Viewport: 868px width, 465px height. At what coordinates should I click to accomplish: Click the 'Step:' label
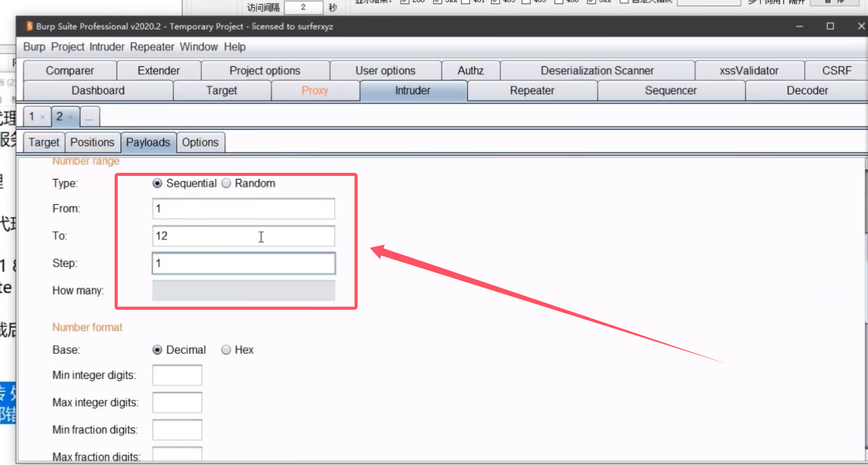click(x=65, y=263)
